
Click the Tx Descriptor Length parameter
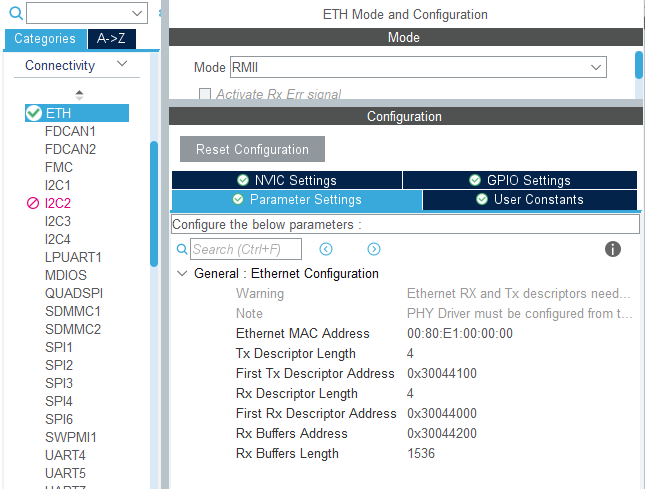pyautogui.click(x=295, y=354)
